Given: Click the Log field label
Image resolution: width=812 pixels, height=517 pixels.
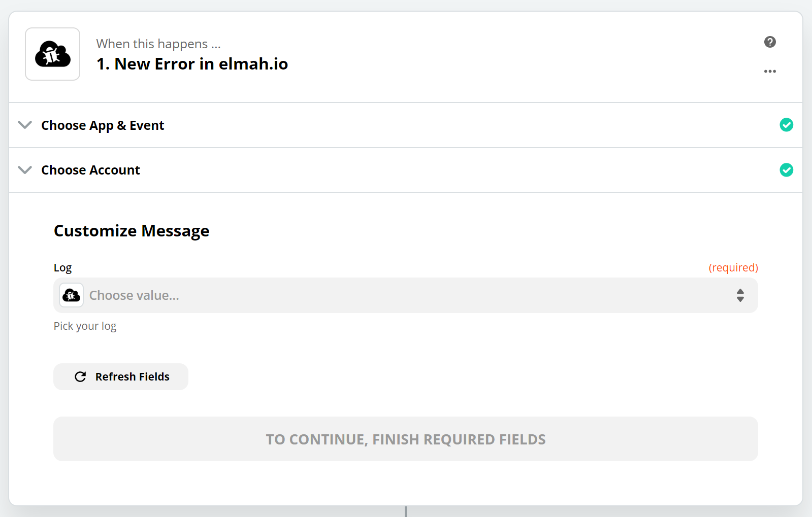Looking at the screenshot, I should [63, 268].
